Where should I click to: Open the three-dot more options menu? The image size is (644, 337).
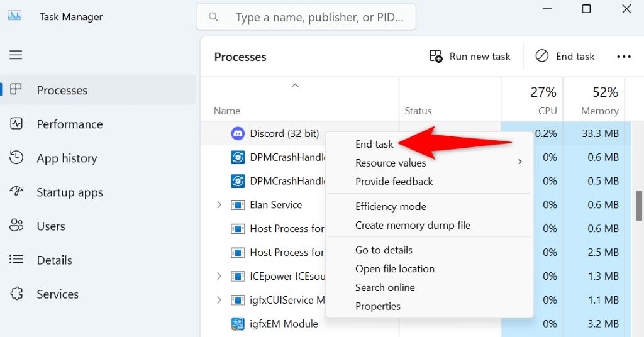[x=623, y=57]
